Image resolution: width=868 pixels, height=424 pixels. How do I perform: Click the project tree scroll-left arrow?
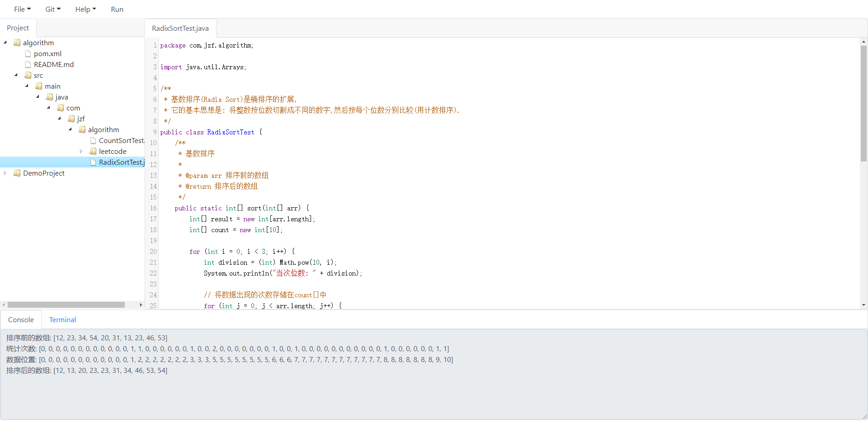coord(4,305)
